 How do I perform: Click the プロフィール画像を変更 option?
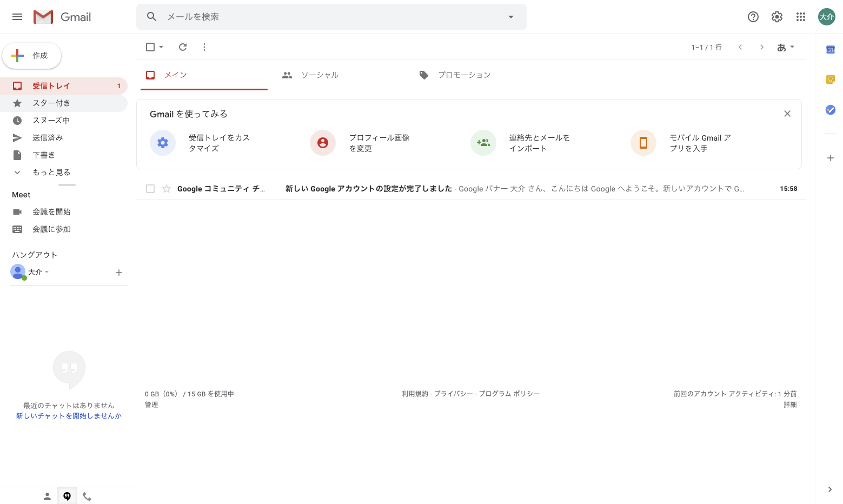coord(361,143)
